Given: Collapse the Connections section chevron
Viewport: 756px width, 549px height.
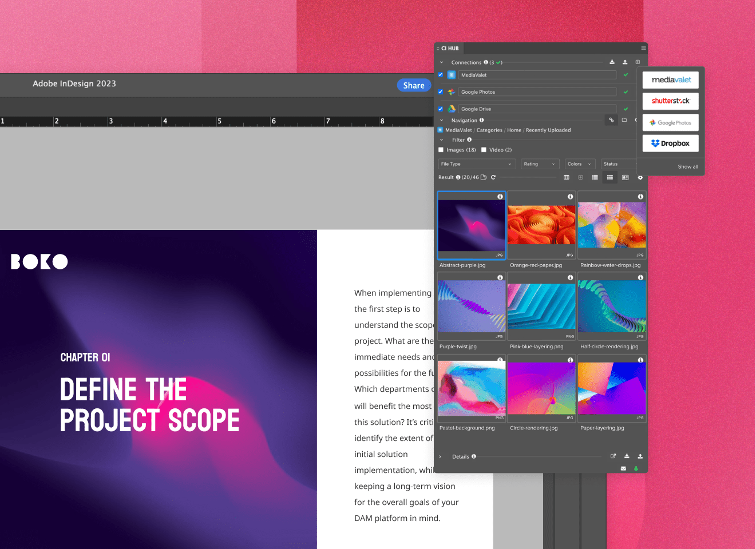Looking at the screenshot, I should [441, 62].
